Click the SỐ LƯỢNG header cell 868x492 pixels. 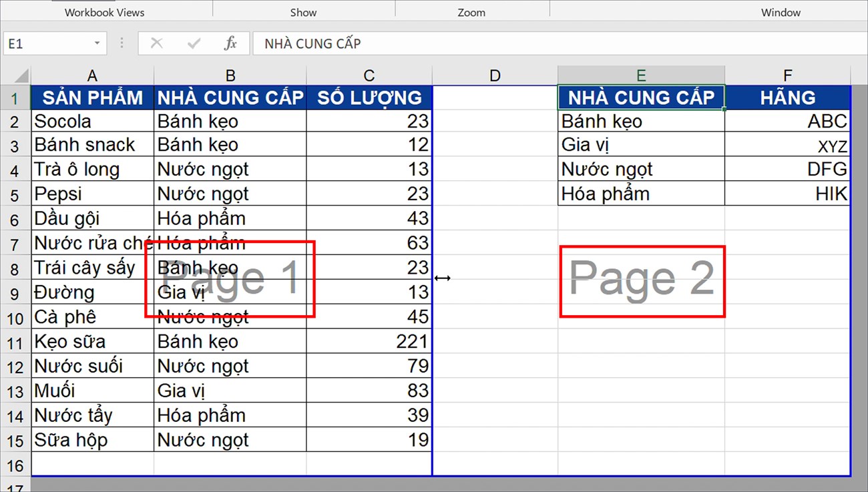pyautogui.click(x=369, y=97)
